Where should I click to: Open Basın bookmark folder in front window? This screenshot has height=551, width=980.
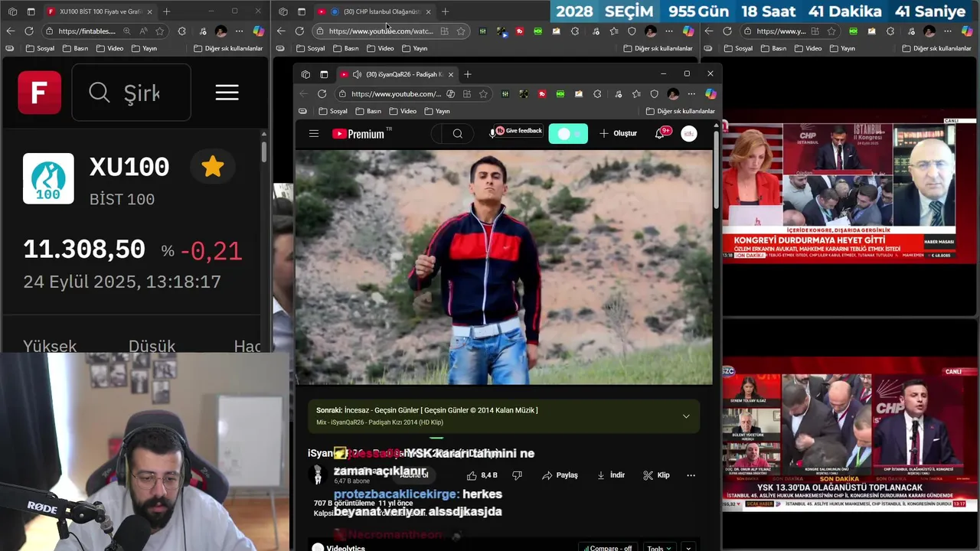367,111
